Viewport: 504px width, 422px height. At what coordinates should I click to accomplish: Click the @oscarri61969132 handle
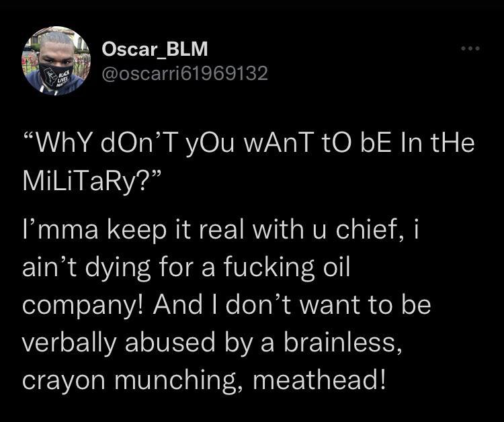click(x=184, y=73)
